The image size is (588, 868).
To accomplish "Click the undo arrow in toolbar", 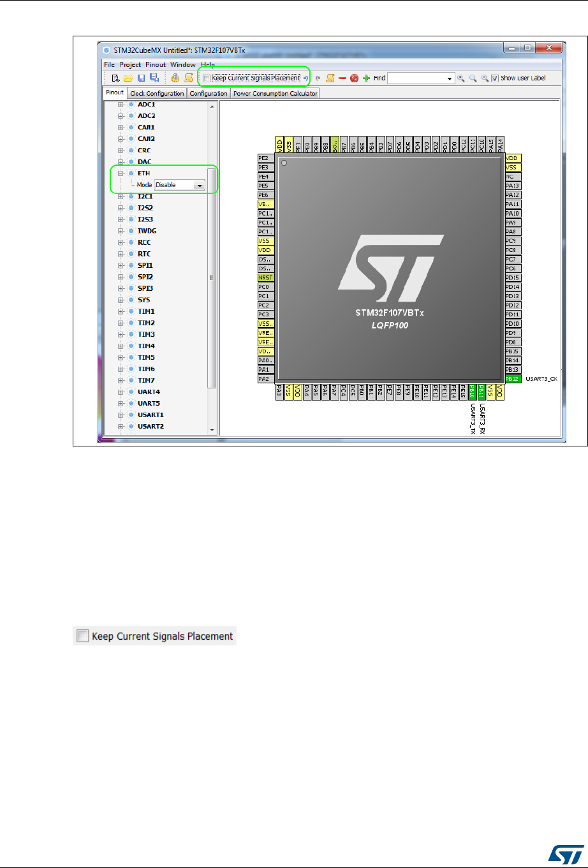I will (x=305, y=78).
